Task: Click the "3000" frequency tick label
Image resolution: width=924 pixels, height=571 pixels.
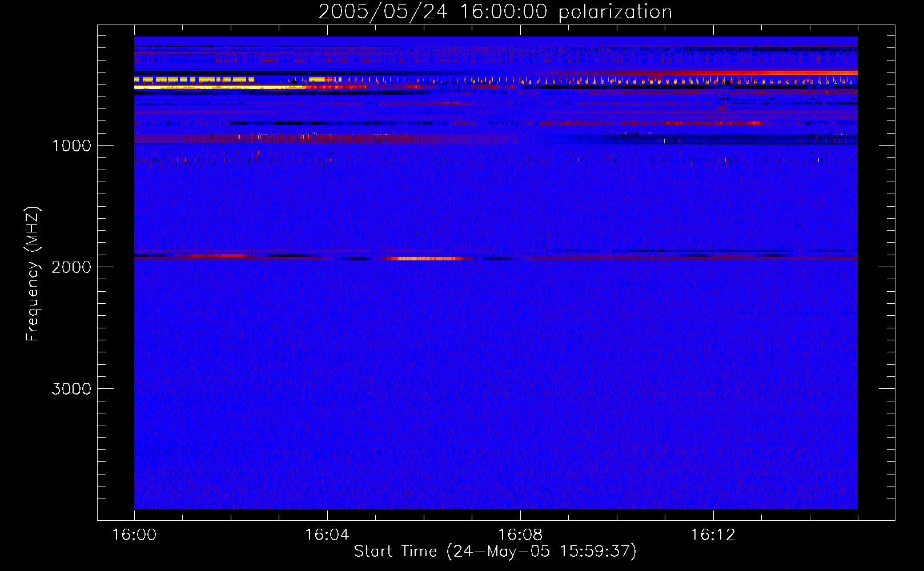Action: click(71, 389)
